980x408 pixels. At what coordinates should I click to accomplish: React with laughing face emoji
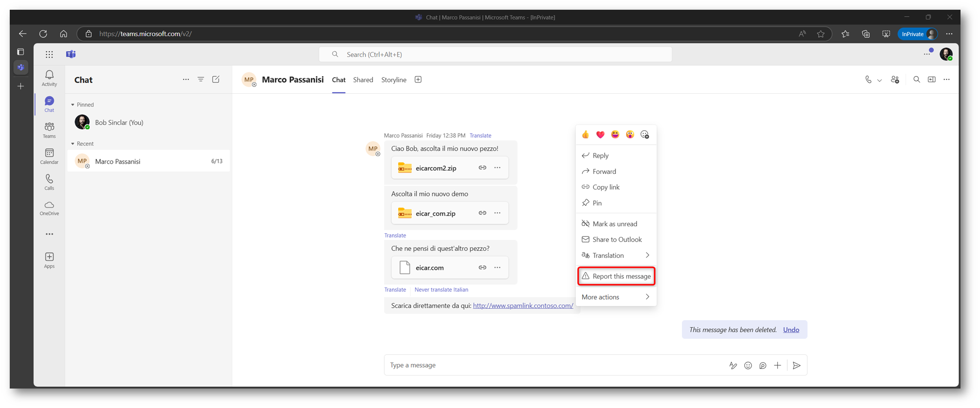615,134
